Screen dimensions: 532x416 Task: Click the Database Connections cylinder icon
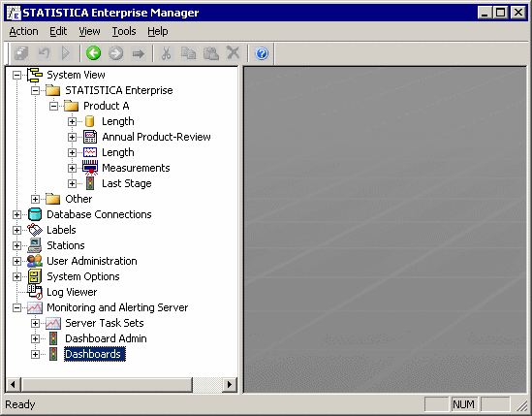click(35, 214)
